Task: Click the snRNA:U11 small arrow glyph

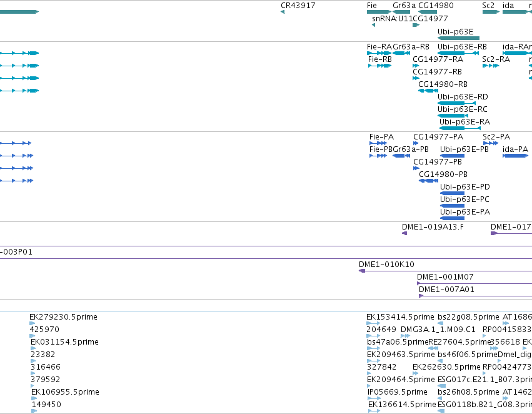Action: click(374, 25)
